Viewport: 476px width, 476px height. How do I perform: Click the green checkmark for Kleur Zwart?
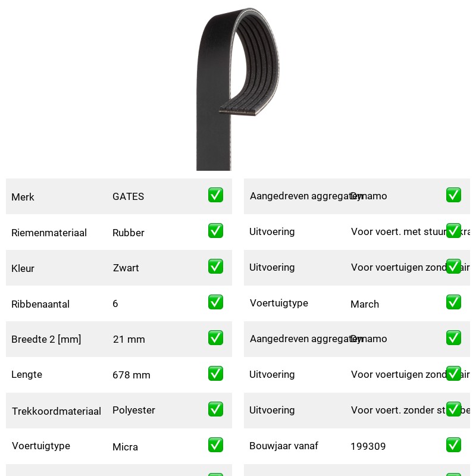click(x=215, y=266)
